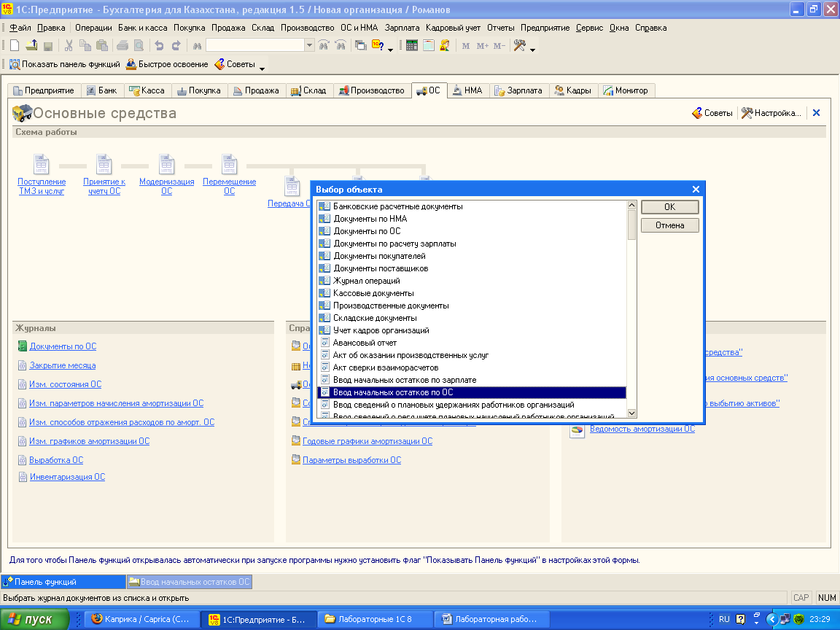Click Настройка... on Основные средства panel
The image size is (840, 630).
coord(771,113)
